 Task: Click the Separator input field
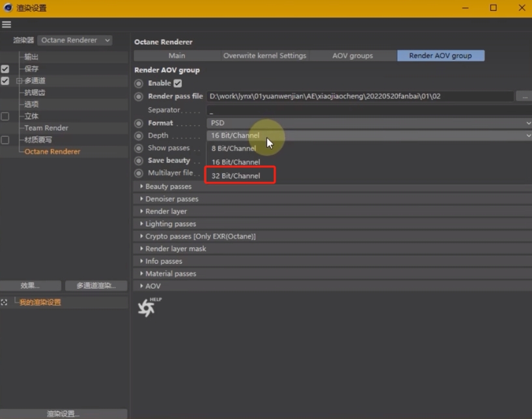369,110
